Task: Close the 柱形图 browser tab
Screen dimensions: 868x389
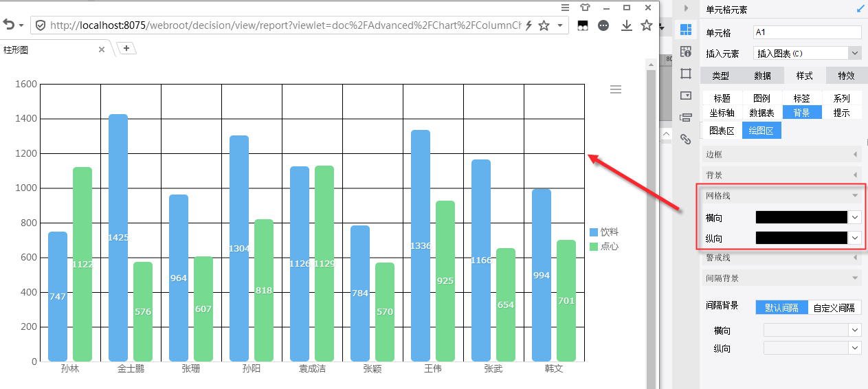Action: pyautogui.click(x=102, y=49)
